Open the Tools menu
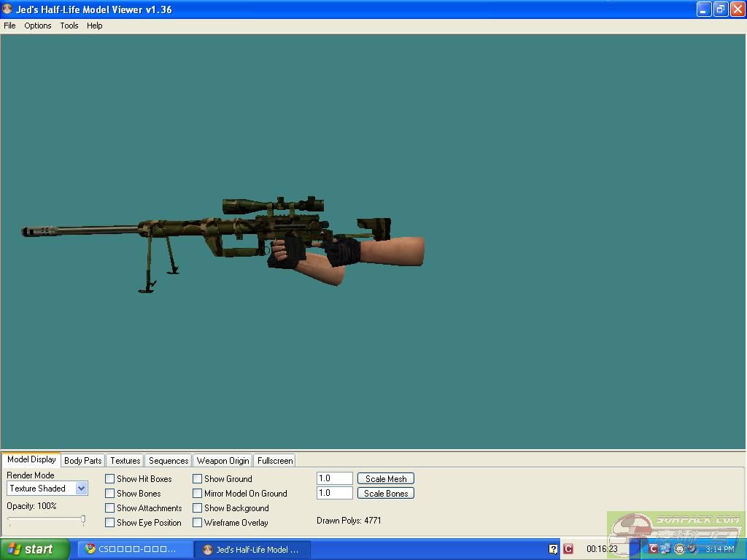 [x=69, y=26]
